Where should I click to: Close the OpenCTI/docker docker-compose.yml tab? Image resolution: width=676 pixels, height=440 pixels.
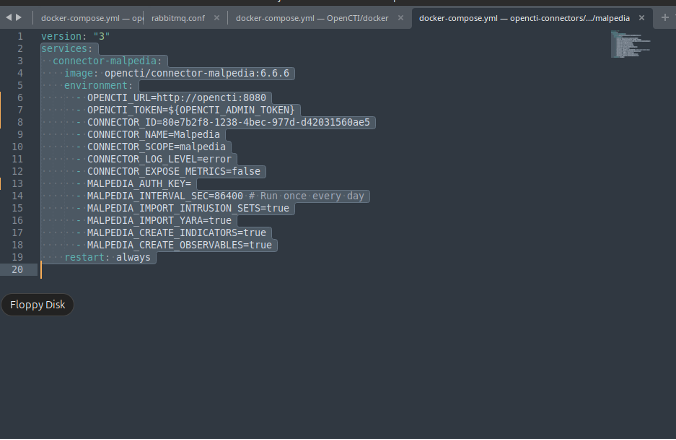401,18
